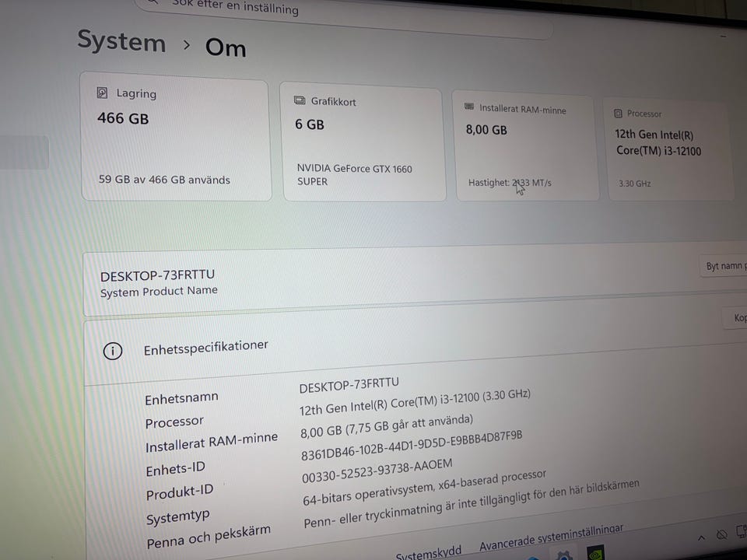The image size is (747, 560).
Task: Open the Systemskydd link
Action: click(428, 553)
